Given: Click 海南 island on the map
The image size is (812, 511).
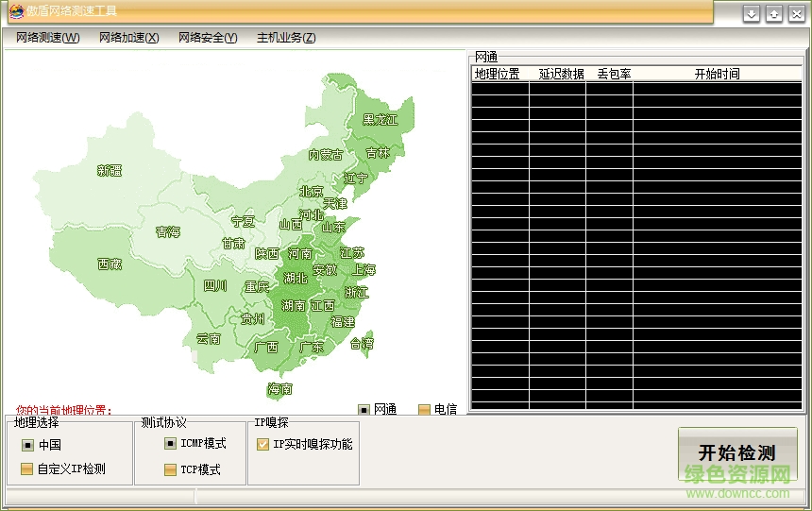Looking at the screenshot, I should 279,388.
